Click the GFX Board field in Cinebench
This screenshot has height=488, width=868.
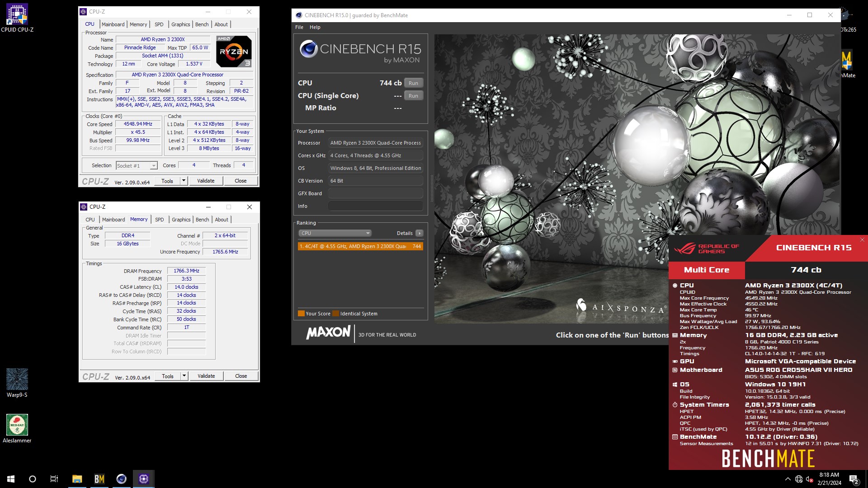(x=375, y=193)
